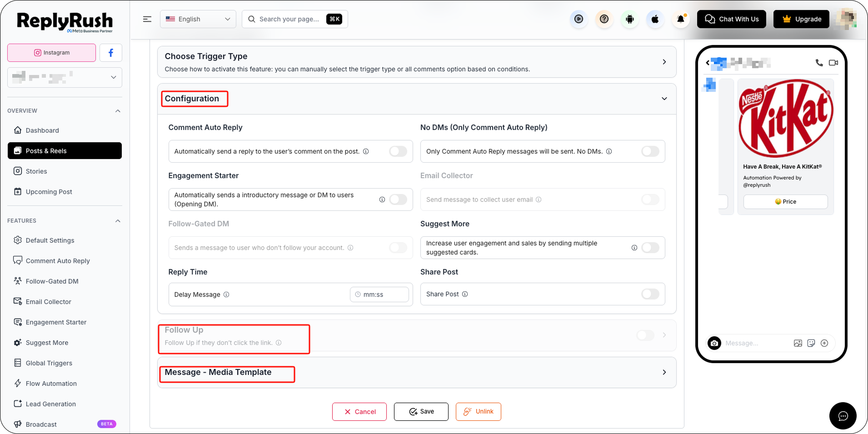Enable the No DMs toggle
Screen dimensions: 868x434
tap(650, 151)
